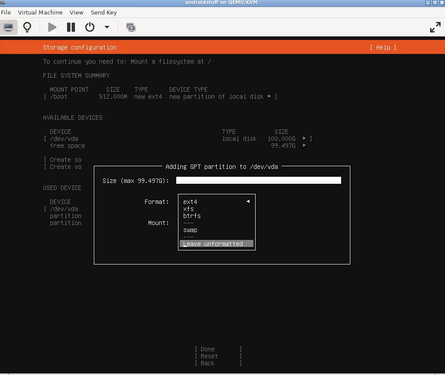445x375 pixels.
Task: Click the 'local disk' type cell
Action: click(239, 139)
